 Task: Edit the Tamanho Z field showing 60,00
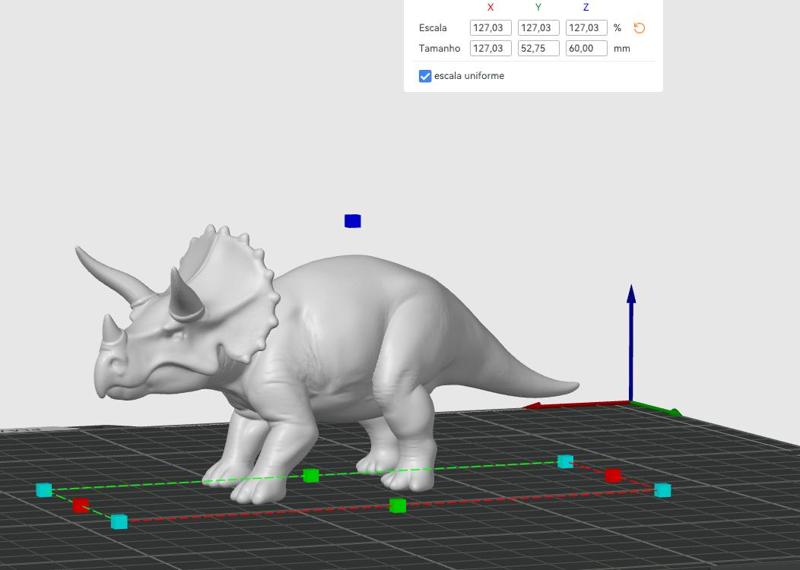pos(586,48)
